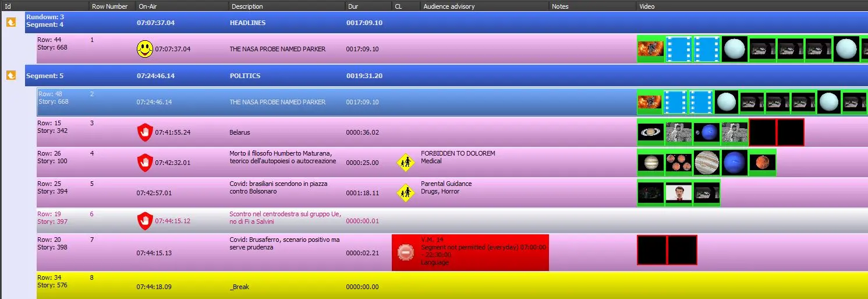Click the no-entry icon in red V.M. 14 advisory
Viewport: 868px width, 299px height.
405,252
